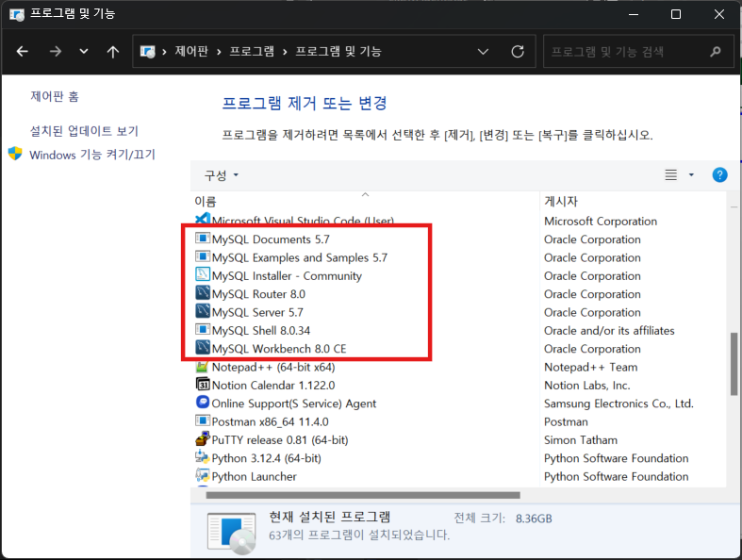Screen dimensions: 742x560
Task: Select 프로그램 및 기능 breadcrumb segment
Action: coord(338,51)
